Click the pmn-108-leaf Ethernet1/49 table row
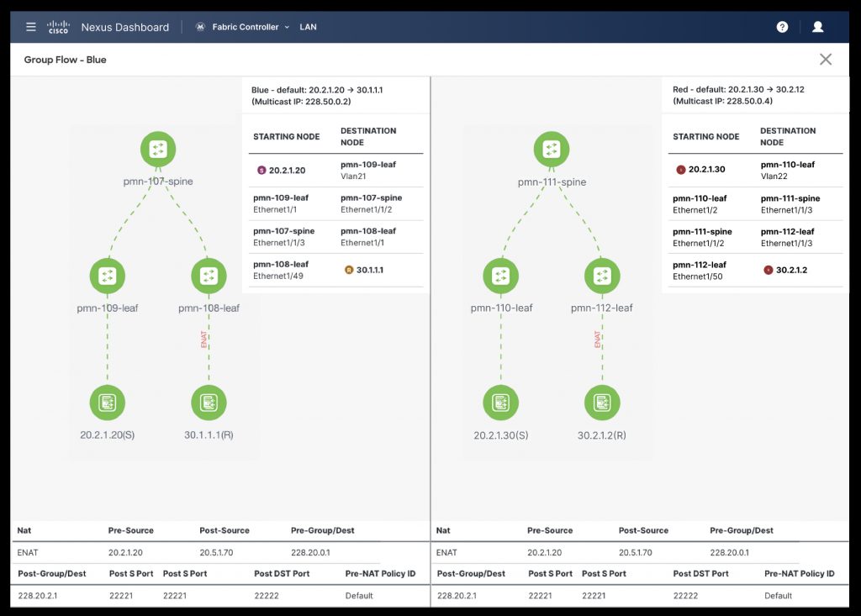This screenshot has width=861, height=616. tap(336, 270)
